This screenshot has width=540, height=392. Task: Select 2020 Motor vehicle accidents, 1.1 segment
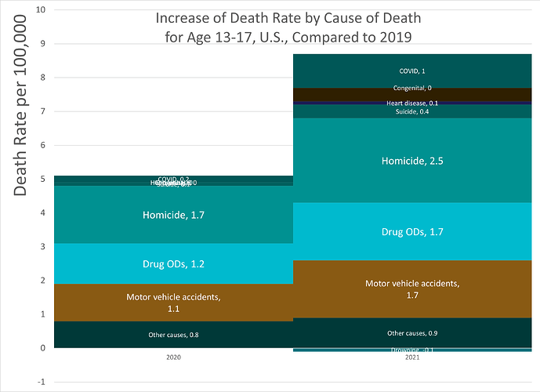tap(173, 303)
